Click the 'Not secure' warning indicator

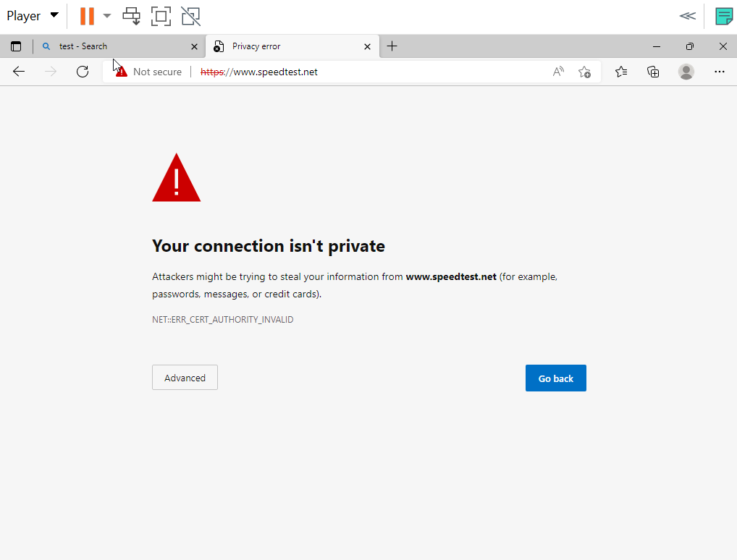click(x=148, y=72)
